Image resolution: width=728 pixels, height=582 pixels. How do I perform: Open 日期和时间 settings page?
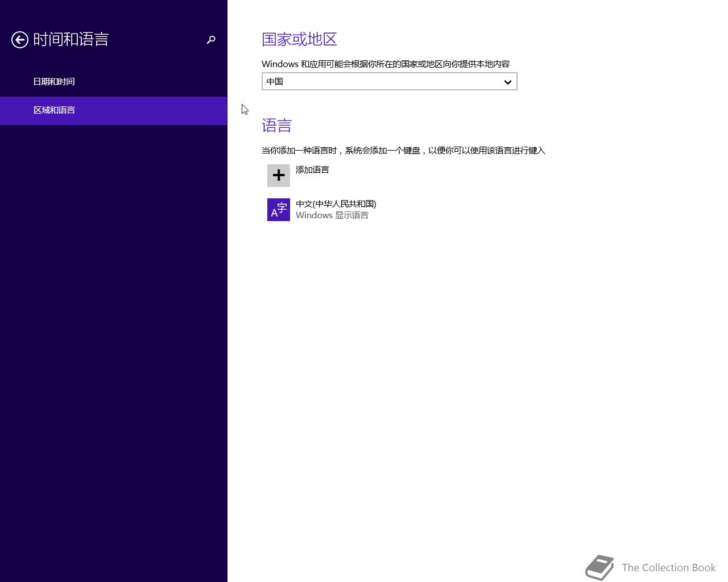114,82
